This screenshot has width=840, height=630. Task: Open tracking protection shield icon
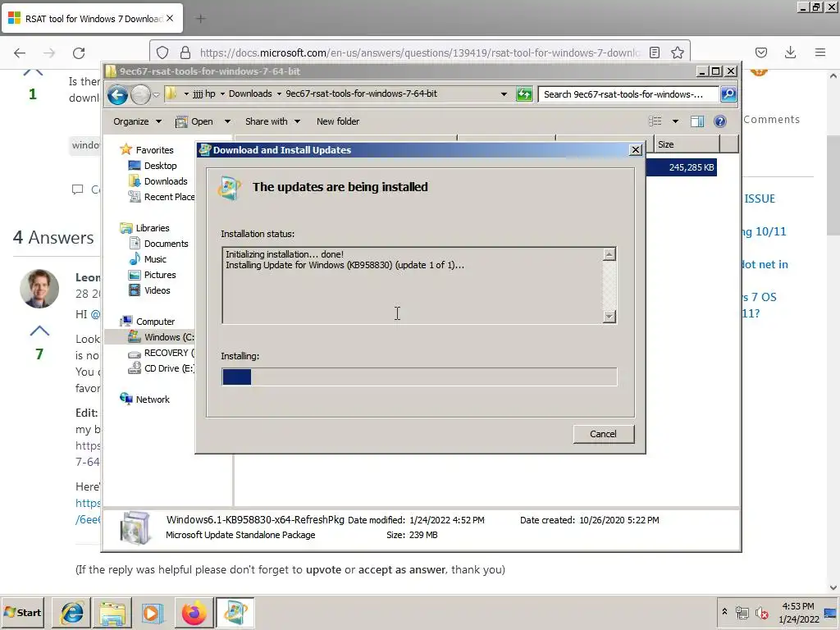(x=162, y=52)
